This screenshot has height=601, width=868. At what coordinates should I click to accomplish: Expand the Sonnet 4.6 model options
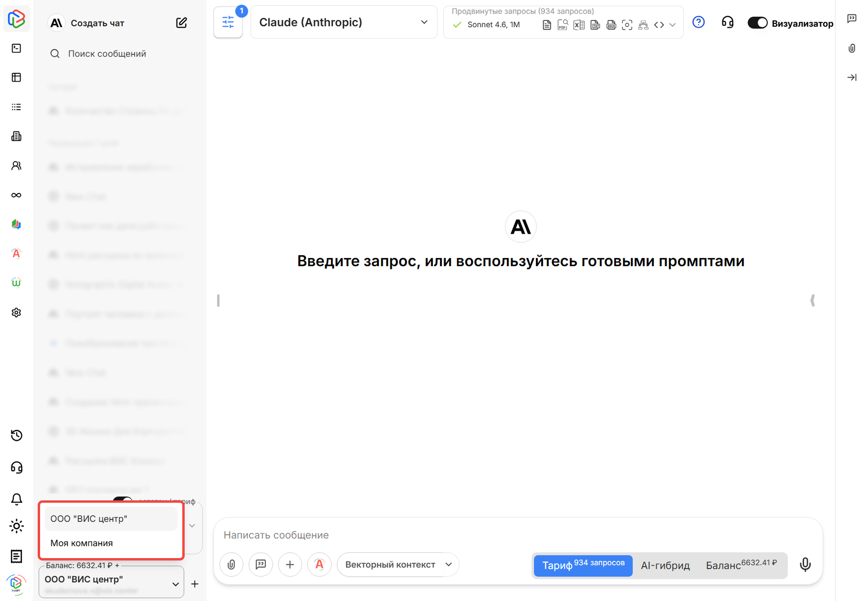672,25
